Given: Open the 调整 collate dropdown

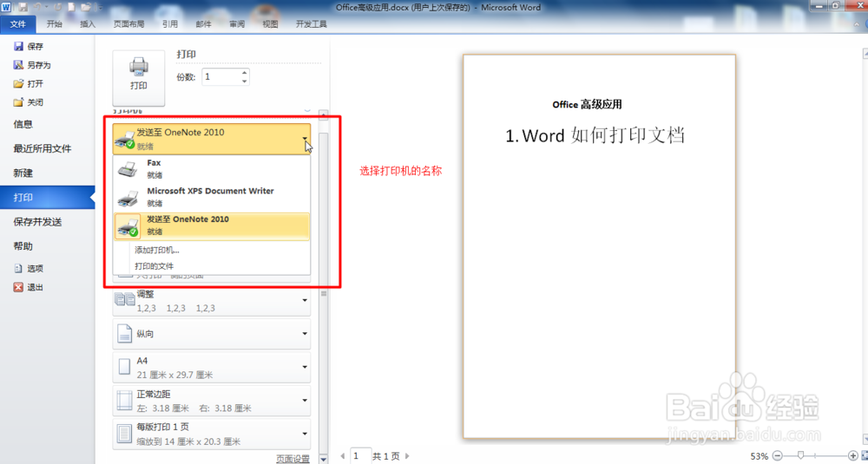Looking at the screenshot, I should (x=212, y=301).
